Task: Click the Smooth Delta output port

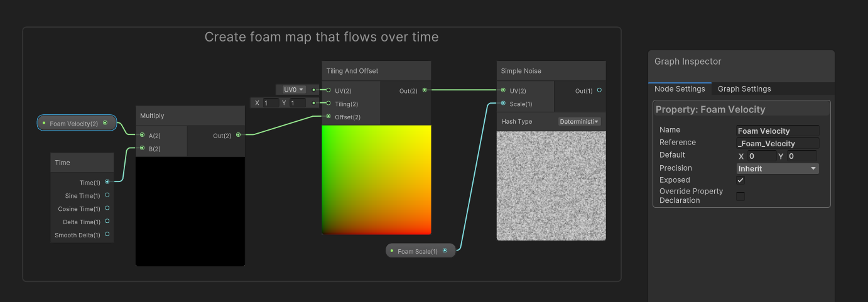Action: [x=107, y=235]
